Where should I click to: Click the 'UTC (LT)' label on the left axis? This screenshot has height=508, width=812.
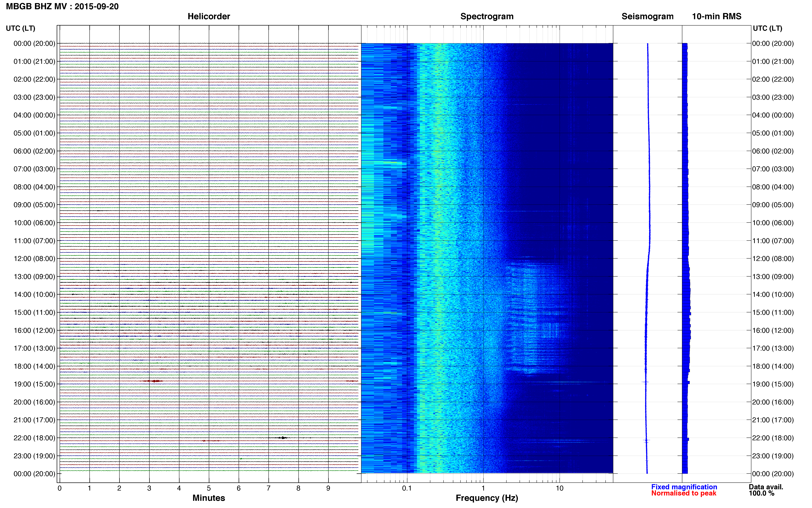pyautogui.click(x=21, y=28)
